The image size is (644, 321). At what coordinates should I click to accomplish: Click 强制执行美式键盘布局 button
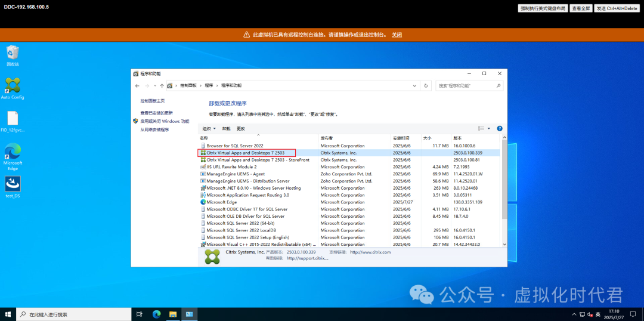[x=543, y=8]
